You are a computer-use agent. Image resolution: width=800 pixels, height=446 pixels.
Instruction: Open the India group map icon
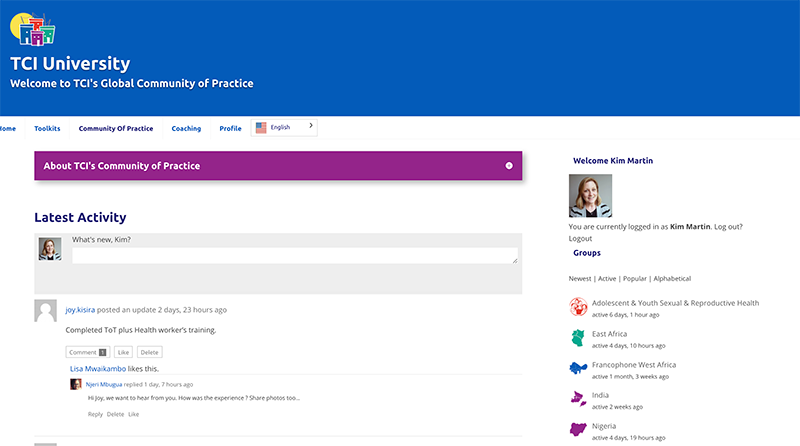tap(578, 400)
